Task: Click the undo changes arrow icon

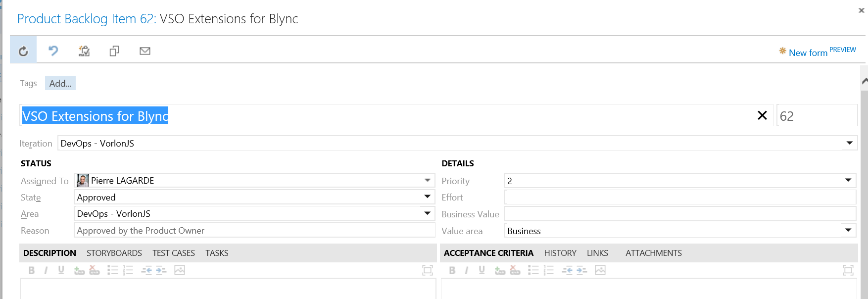Action: [x=53, y=51]
